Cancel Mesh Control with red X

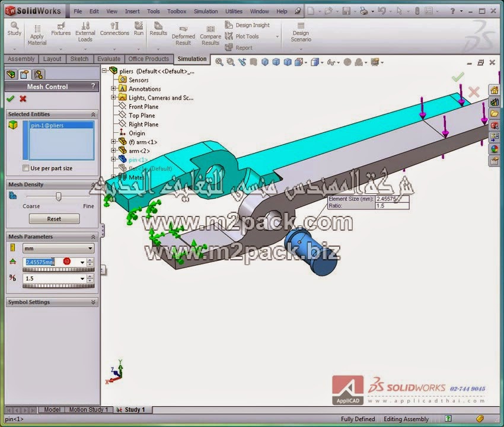(23, 98)
